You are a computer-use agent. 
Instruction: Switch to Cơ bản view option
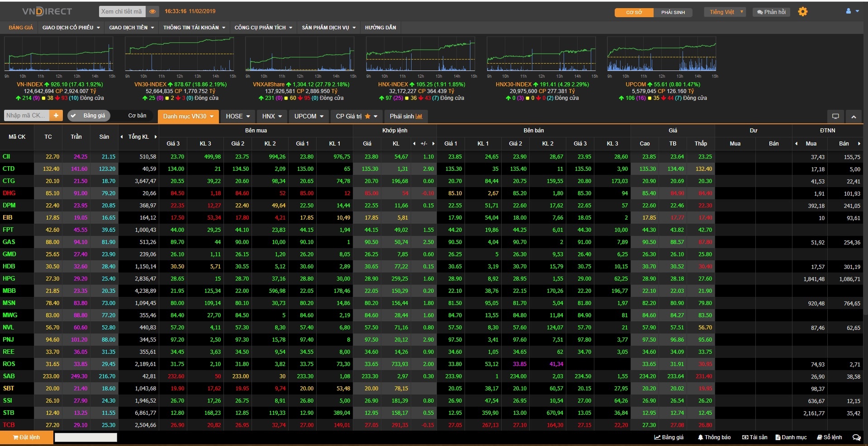[x=137, y=116]
